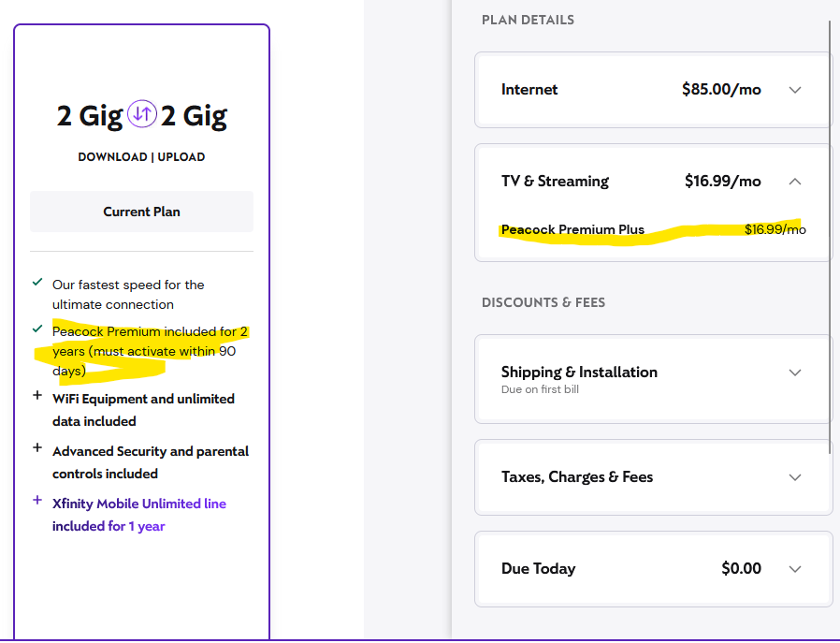Expand the Advanced Security plus icon
This screenshot has width=840, height=643.
point(37,447)
